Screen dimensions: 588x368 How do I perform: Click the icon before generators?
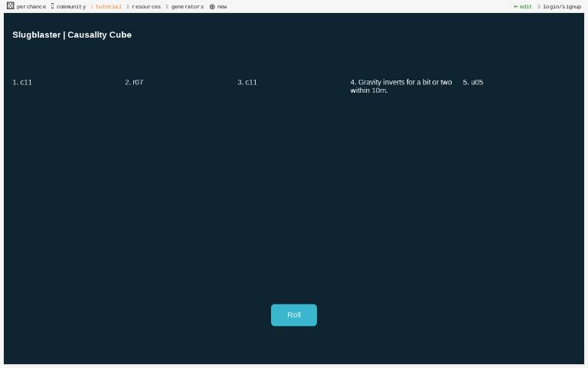[167, 7]
